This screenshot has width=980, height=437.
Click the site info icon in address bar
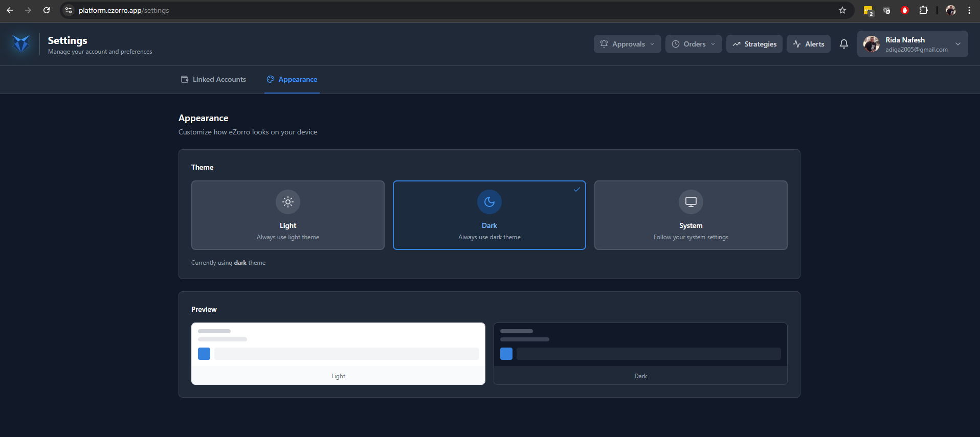pos(69,10)
